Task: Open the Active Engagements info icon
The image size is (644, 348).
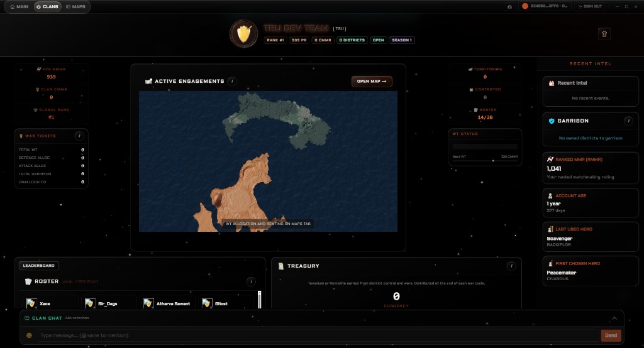Action: click(232, 81)
